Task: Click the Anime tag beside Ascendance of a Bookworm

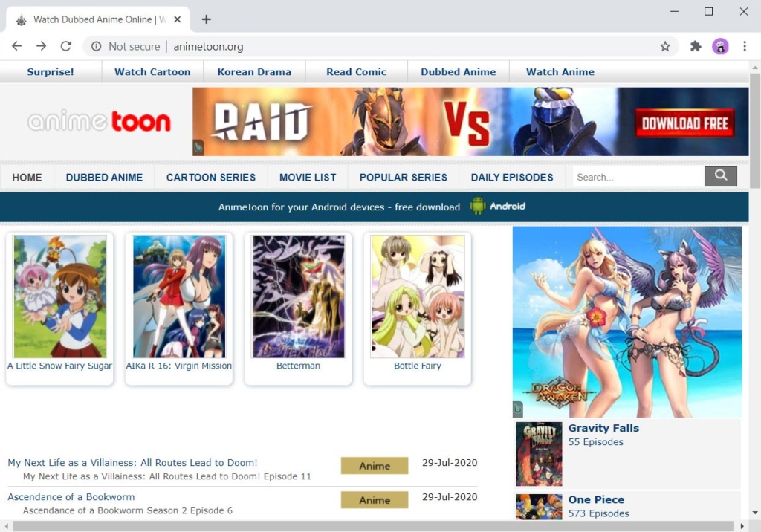Action: click(x=375, y=500)
